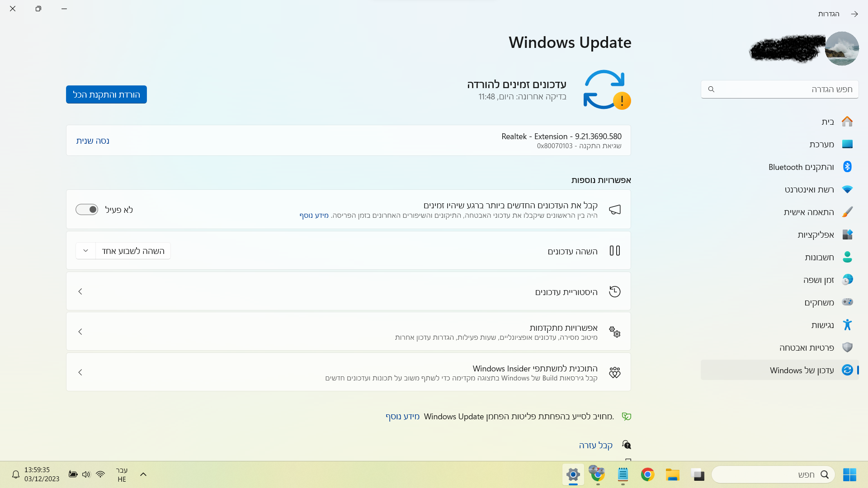Expand the update history (היסטוריית עדכונים) chevron
Screen dimensions: 868x488
click(x=80, y=291)
